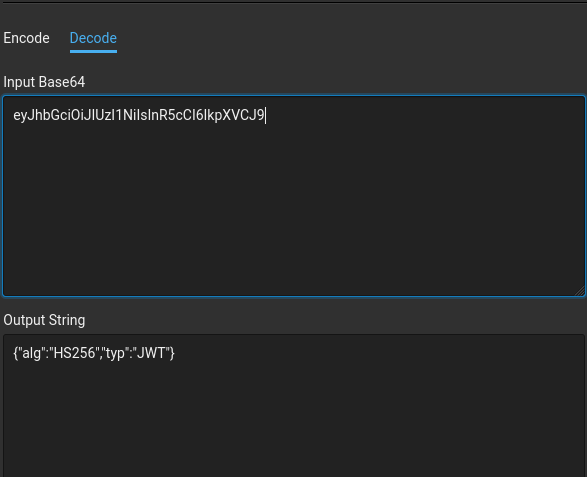Select the Decode tab
The width and height of the screenshot is (587, 477).
pyautogui.click(x=93, y=38)
